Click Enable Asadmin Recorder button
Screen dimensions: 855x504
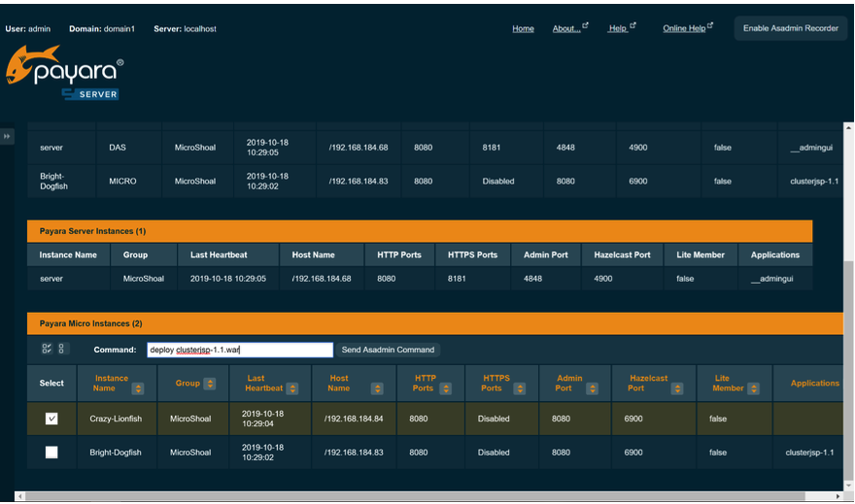pos(790,28)
